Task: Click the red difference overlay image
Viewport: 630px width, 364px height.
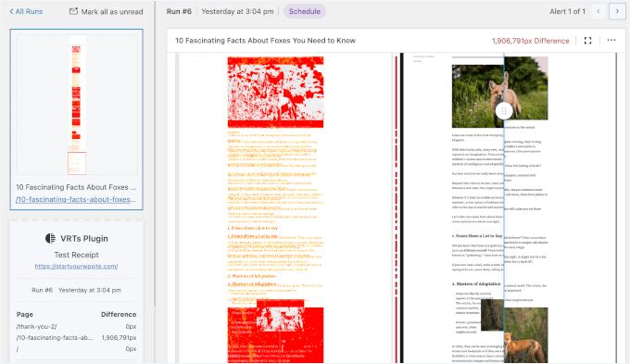Action: tap(276, 209)
